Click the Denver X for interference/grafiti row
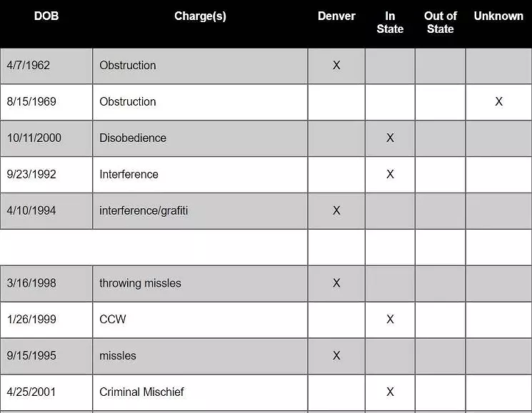The height and width of the screenshot is (413, 532). (x=336, y=210)
